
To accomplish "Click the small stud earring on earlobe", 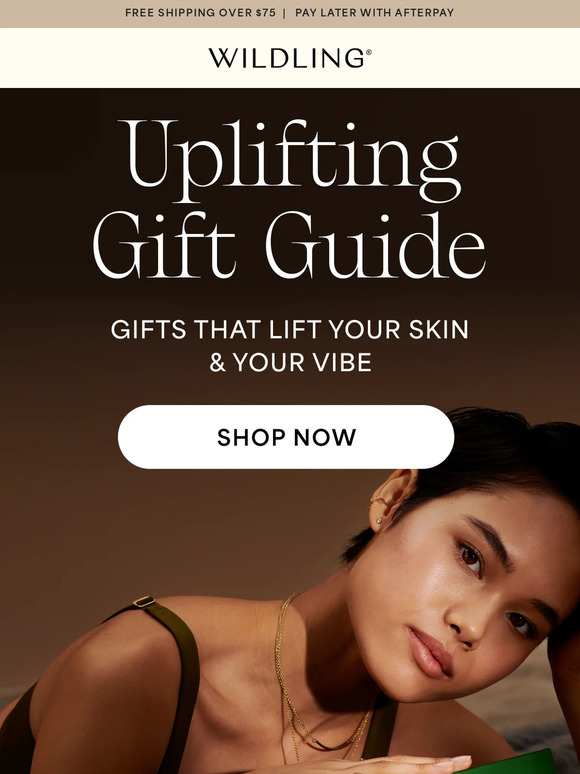I will pyautogui.click(x=379, y=520).
